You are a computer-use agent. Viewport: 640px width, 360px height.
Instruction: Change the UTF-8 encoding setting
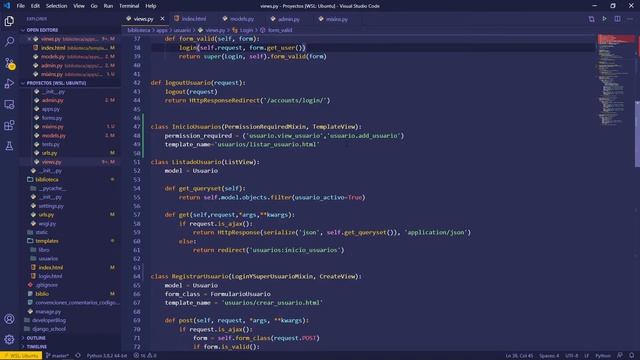(571, 356)
